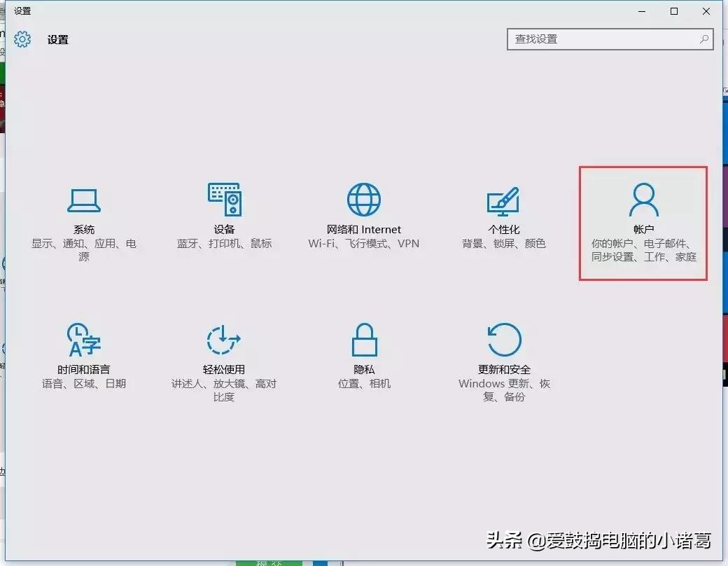
Task: Click the person icon above 帐户
Action: pyautogui.click(x=642, y=198)
